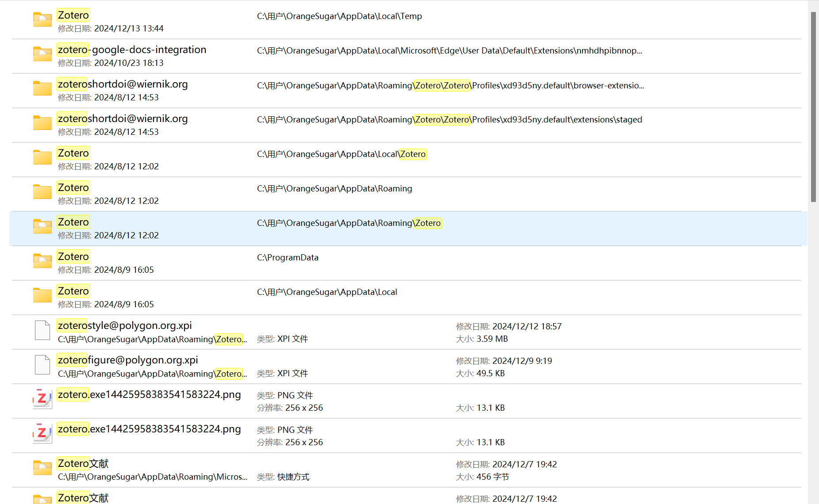Click Edge Extensions path of zotero-google-docs-integration
The image size is (819, 504).
(450, 51)
